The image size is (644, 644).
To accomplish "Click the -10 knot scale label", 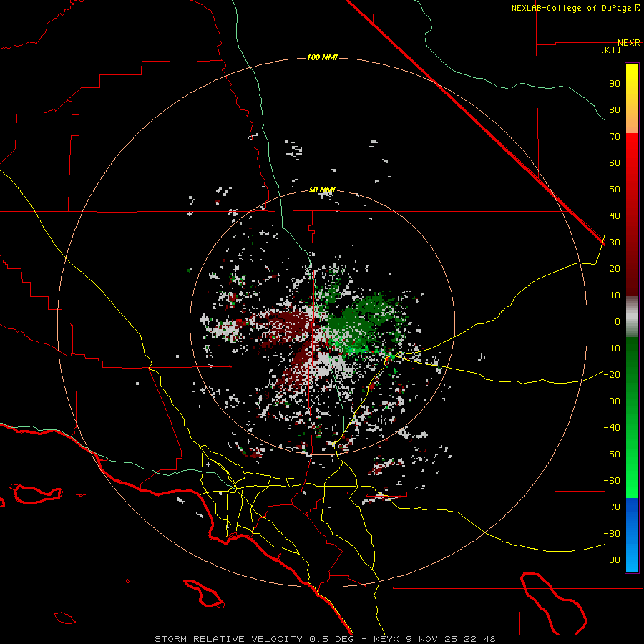I will coord(612,348).
